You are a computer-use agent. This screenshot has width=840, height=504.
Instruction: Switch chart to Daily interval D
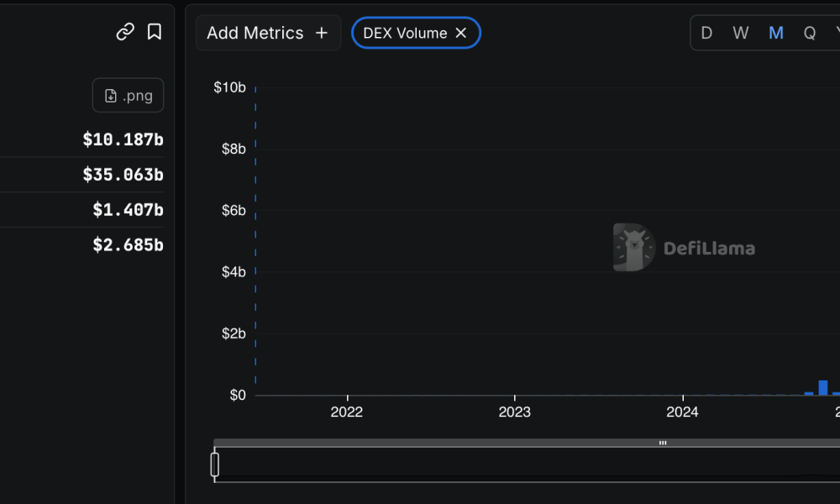click(x=706, y=34)
